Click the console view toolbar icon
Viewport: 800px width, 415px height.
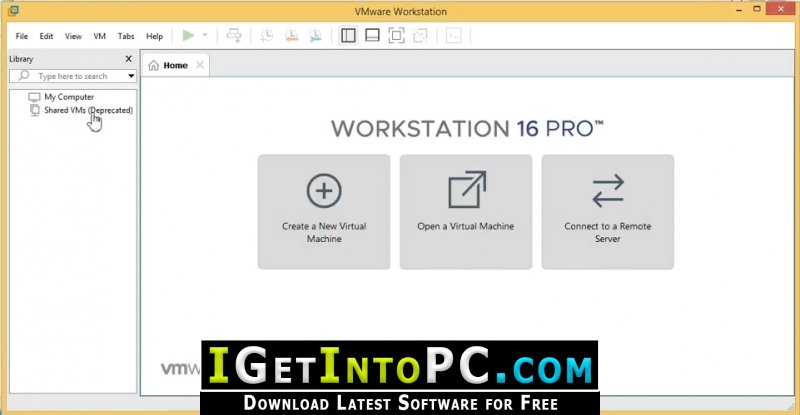point(453,35)
